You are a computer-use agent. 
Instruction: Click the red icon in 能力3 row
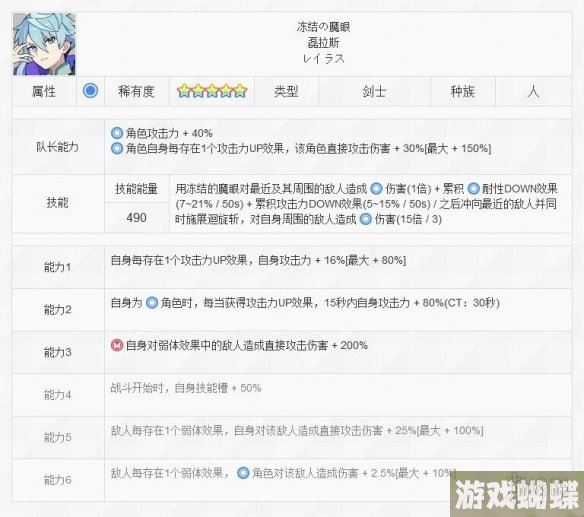117,345
